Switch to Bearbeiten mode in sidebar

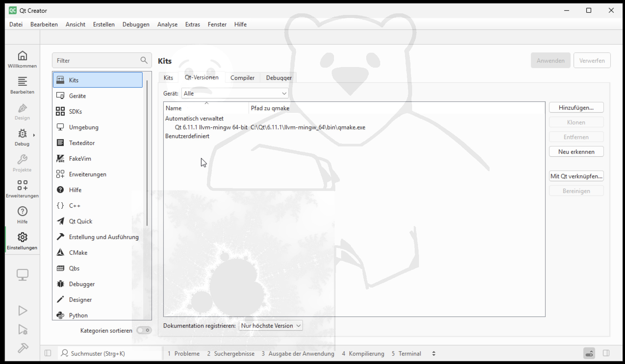[22, 86]
